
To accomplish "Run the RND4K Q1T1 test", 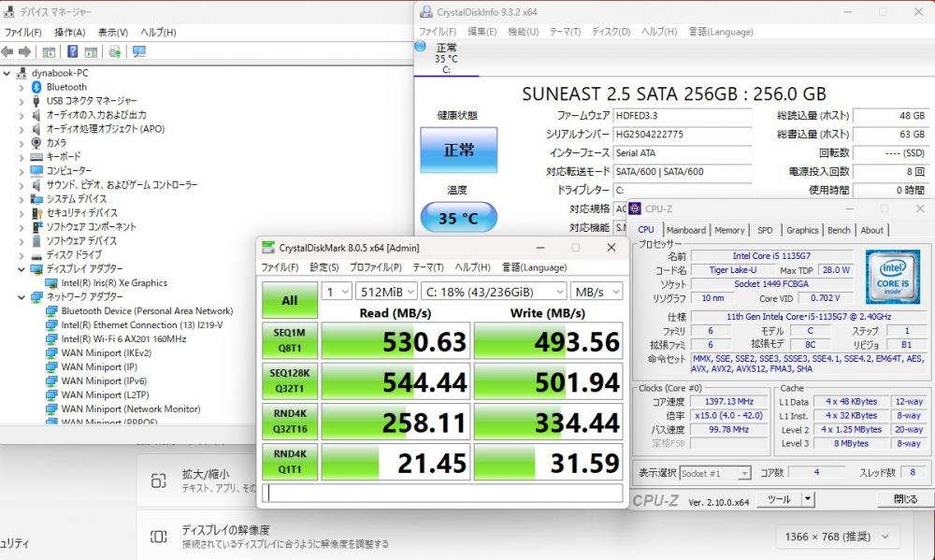I will pyautogui.click(x=290, y=462).
